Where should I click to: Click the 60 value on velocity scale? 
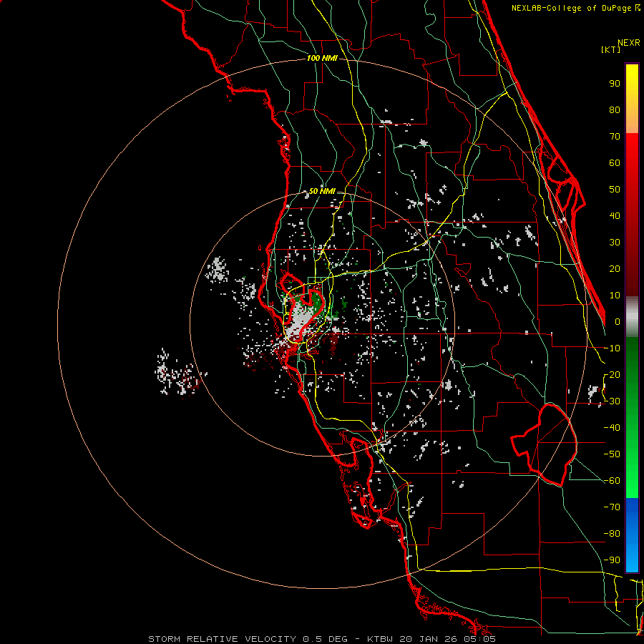click(x=615, y=163)
